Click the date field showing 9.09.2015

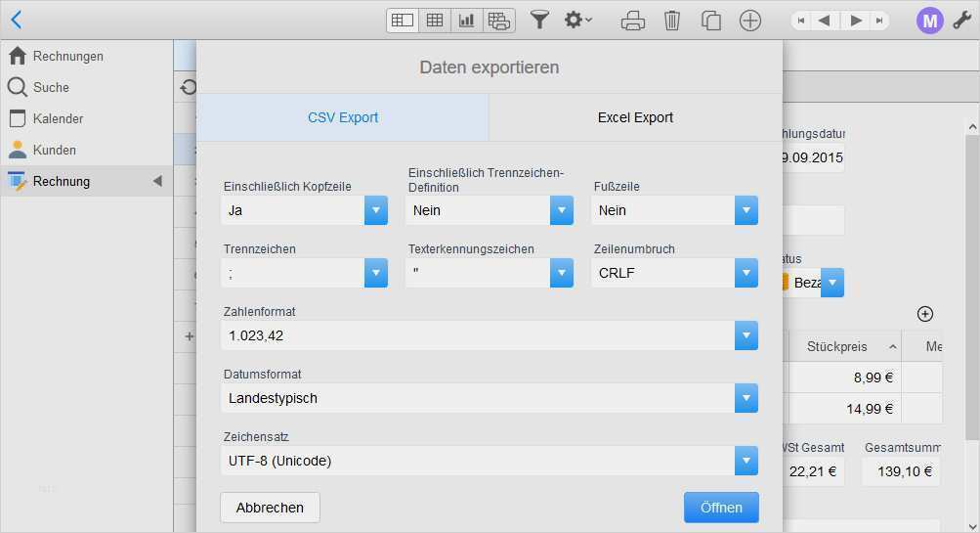pos(813,157)
